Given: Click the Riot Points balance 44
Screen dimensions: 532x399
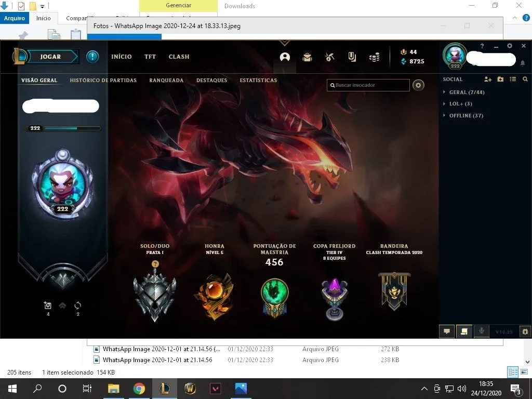Looking at the screenshot, I should coord(409,52).
